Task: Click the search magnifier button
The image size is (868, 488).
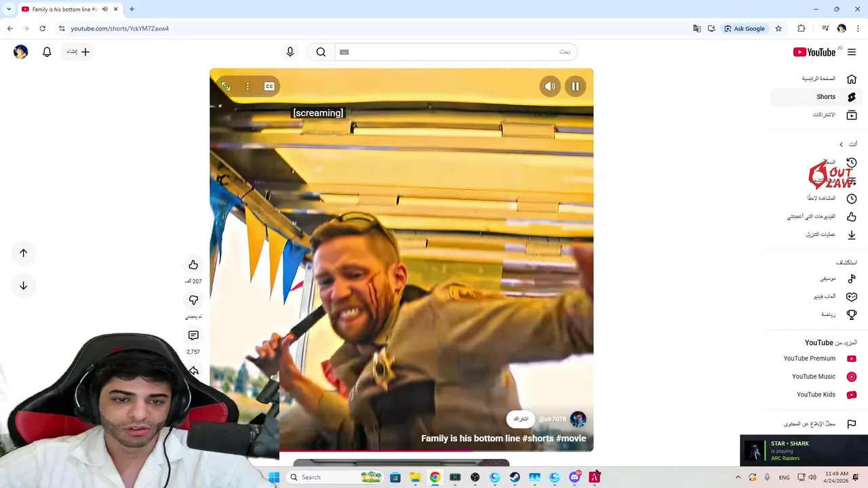Action: [x=321, y=52]
